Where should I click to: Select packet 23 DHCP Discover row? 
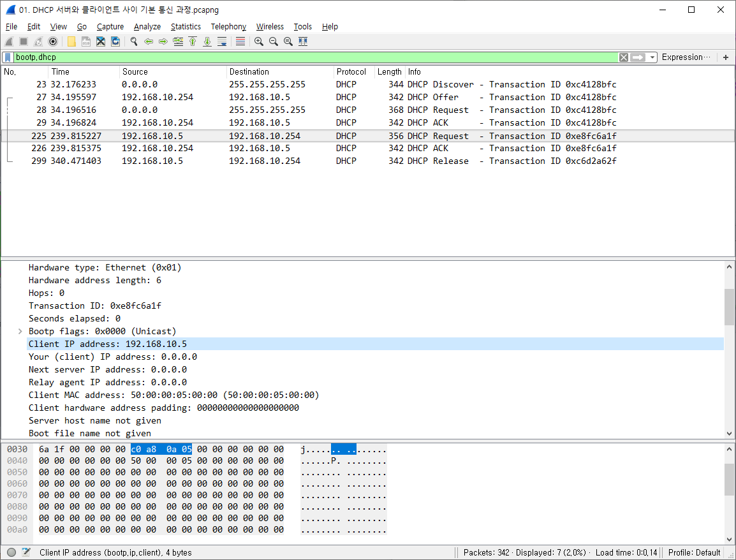point(367,84)
